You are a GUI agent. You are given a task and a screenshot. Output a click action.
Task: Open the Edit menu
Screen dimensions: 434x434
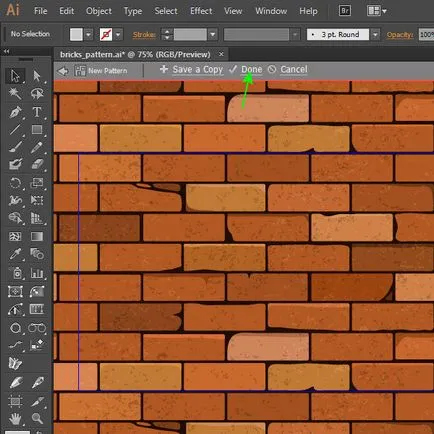[67, 11]
